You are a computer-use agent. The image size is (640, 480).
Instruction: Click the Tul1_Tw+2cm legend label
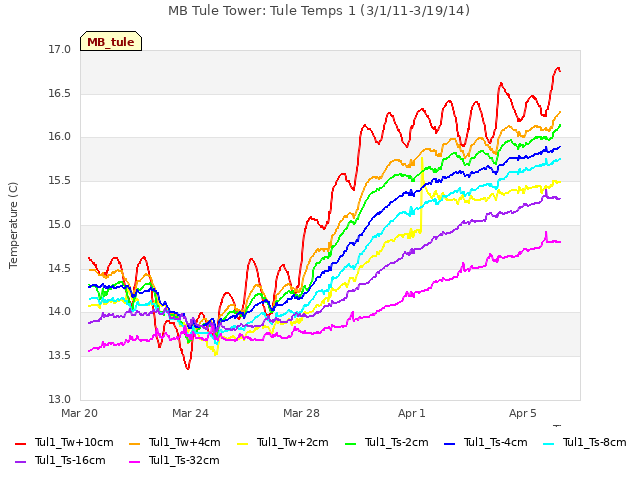(293, 442)
